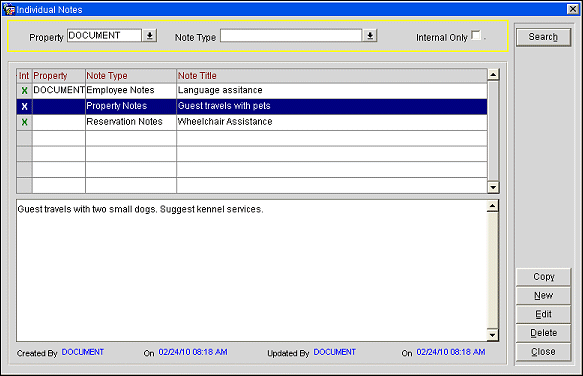Click the Individual Notes title bar icon
This screenshot has height=376, width=583.
click(x=9, y=9)
